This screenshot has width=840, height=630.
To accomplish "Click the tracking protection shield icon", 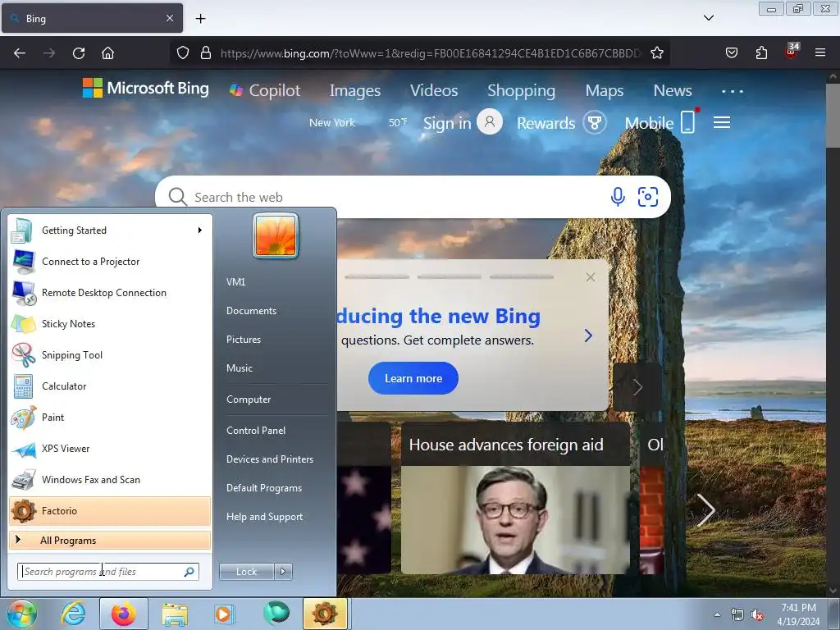I will [x=183, y=53].
